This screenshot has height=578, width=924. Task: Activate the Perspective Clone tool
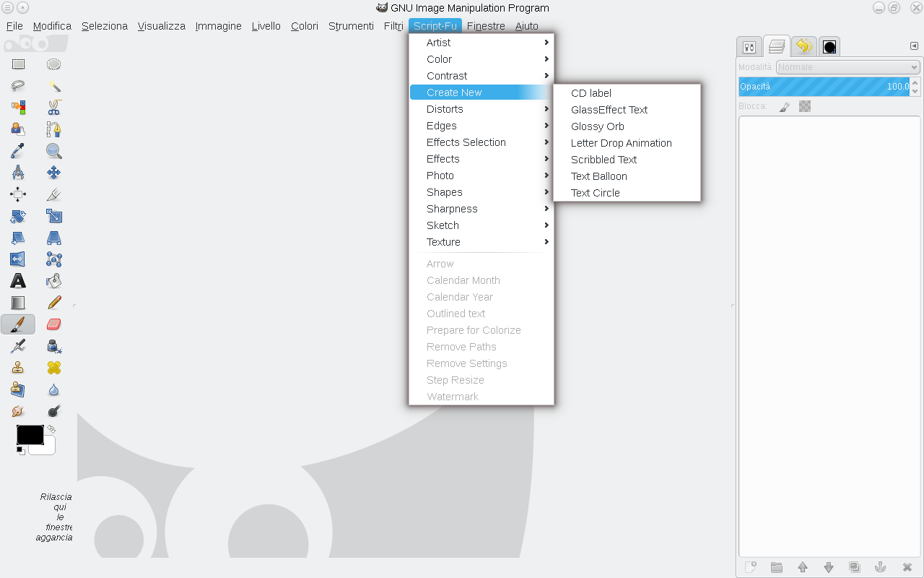(18, 389)
